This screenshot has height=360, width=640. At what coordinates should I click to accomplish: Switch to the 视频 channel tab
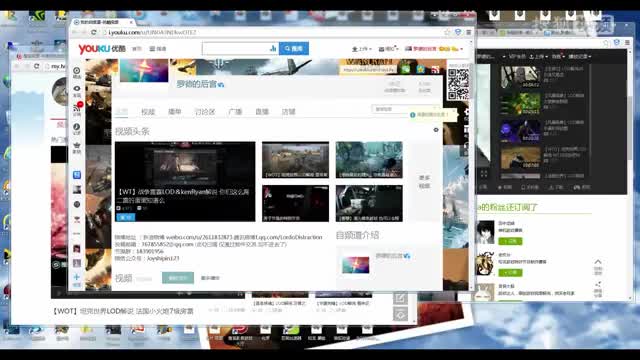(x=148, y=111)
